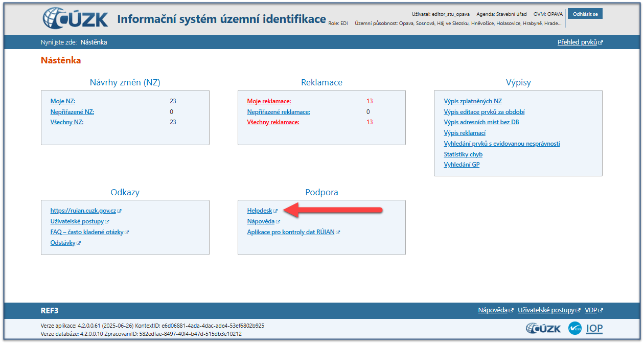The height and width of the screenshot is (344, 644).
Task: View Moje reklamace in red
Action: [269, 101]
